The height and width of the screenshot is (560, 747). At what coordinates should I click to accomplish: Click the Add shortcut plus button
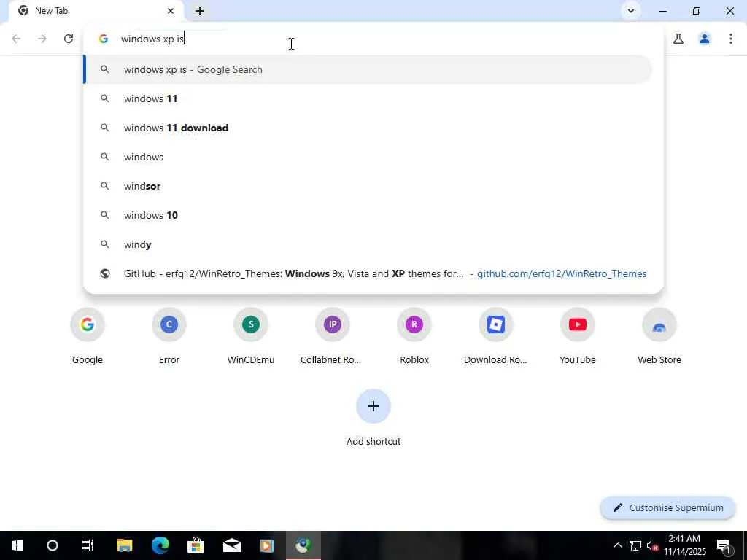click(x=373, y=406)
